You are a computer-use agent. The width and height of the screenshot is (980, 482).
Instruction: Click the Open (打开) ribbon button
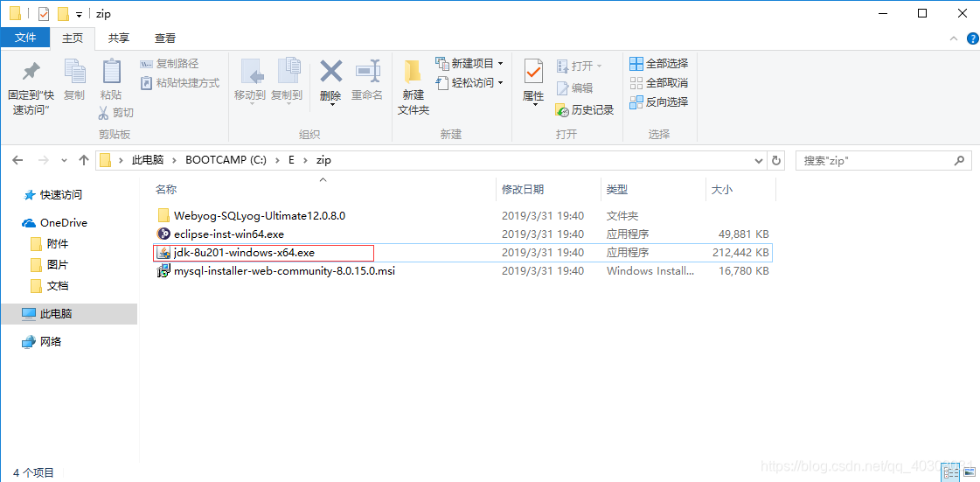[x=579, y=66]
